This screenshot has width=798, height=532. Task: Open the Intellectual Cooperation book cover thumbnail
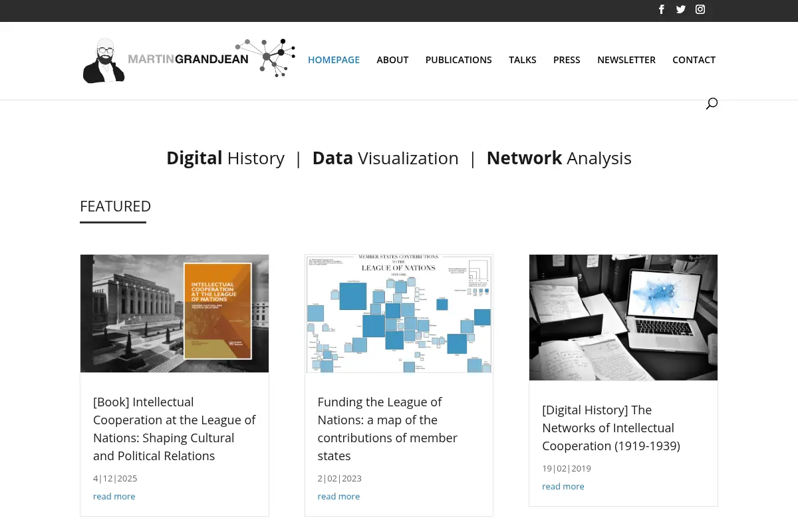(174, 313)
